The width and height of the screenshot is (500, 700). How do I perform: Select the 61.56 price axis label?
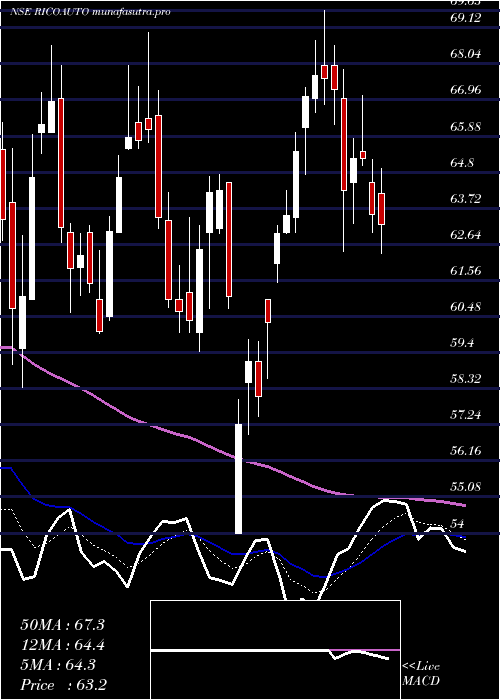point(466,271)
